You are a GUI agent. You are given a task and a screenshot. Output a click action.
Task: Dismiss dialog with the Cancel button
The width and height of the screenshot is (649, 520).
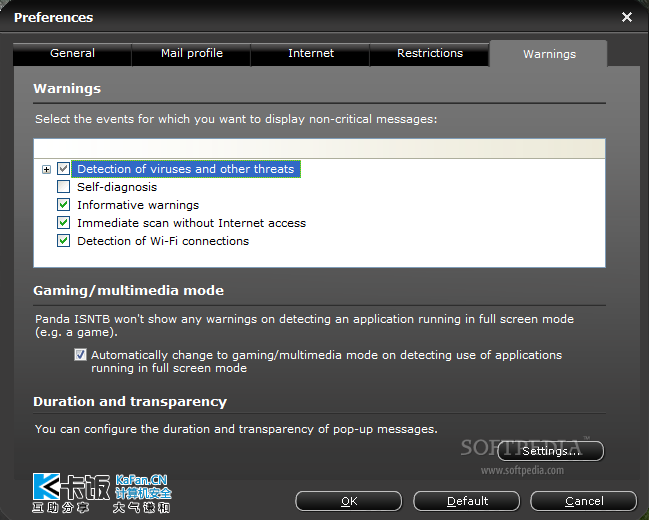[584, 501]
